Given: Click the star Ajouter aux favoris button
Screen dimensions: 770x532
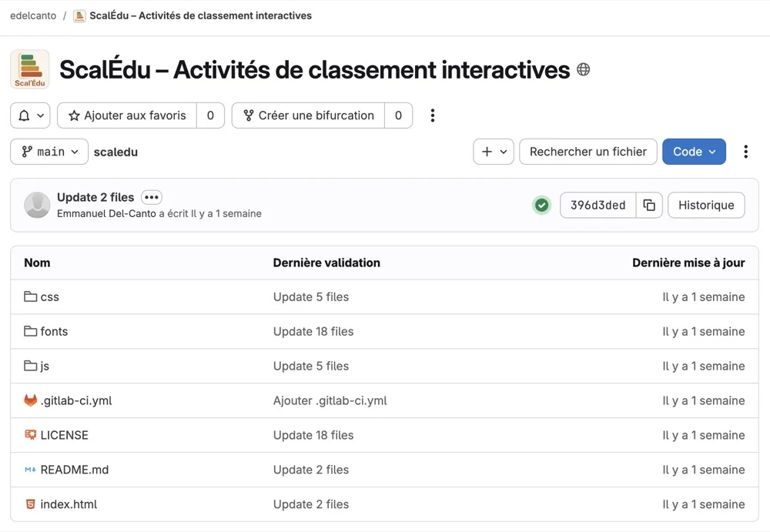Looking at the screenshot, I should coord(127,115).
